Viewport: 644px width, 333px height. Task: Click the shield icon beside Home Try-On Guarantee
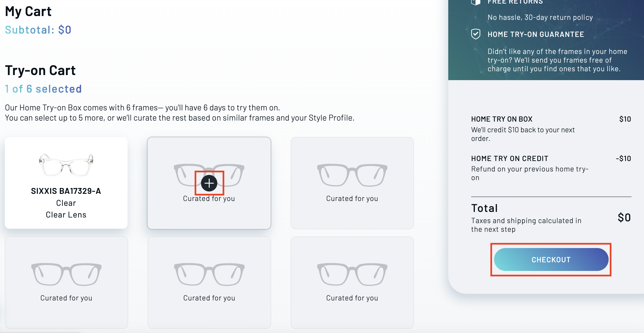[x=475, y=34]
